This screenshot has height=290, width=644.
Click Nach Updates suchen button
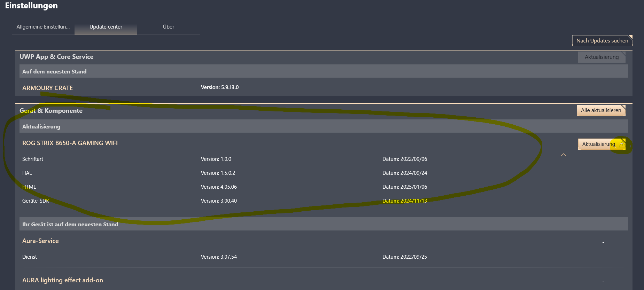tap(602, 41)
